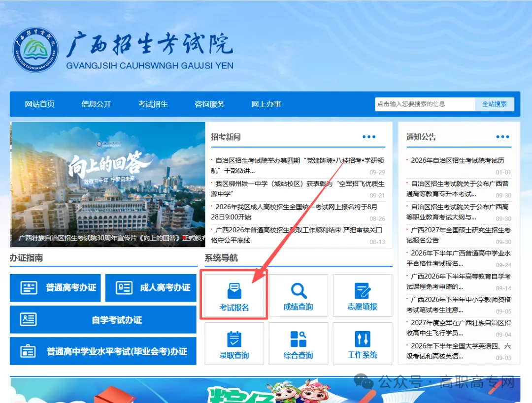Screen dimensions: 532x403
Task: Click the 全站搜索 search button
Action: click(495, 104)
